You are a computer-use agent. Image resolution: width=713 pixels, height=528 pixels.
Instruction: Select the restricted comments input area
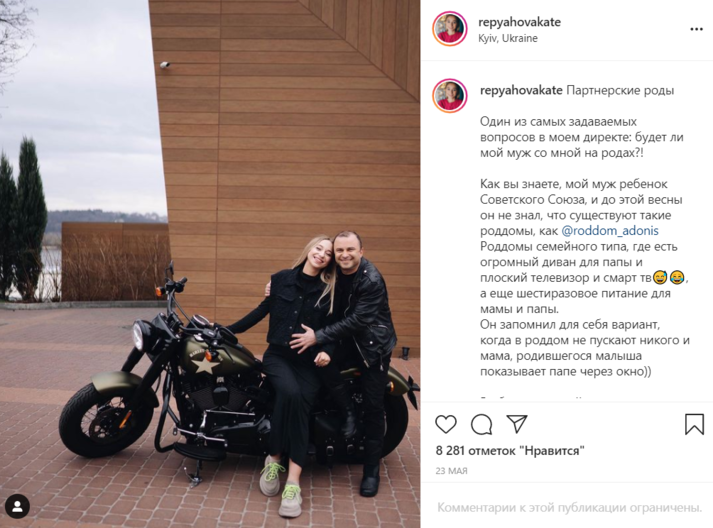click(570, 507)
